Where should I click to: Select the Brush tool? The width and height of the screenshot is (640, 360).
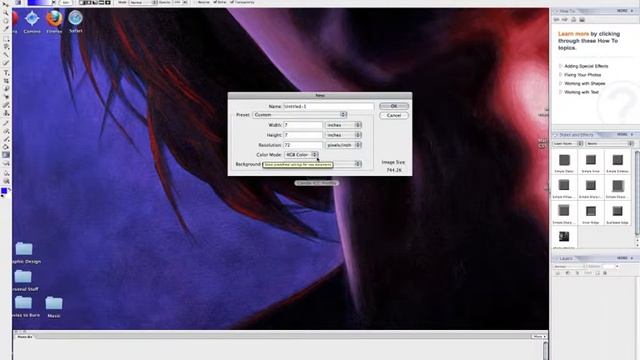click(x=6, y=139)
